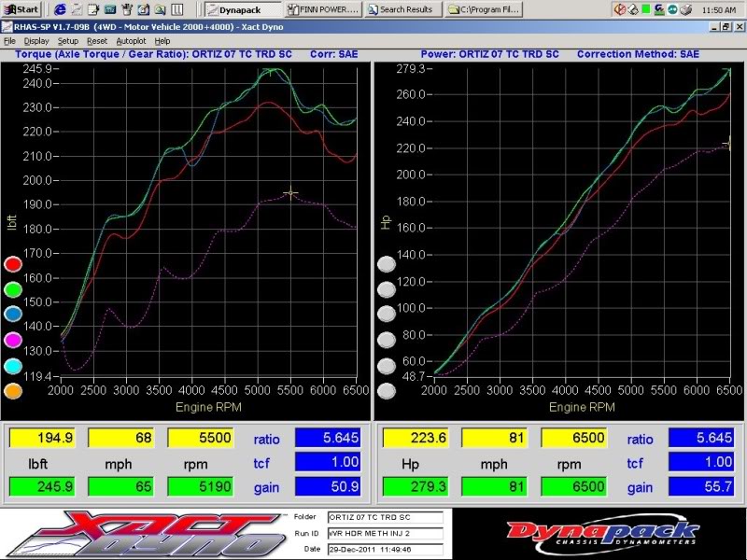Open the Display menu
Screen dimensions: 747x560
tap(36, 41)
